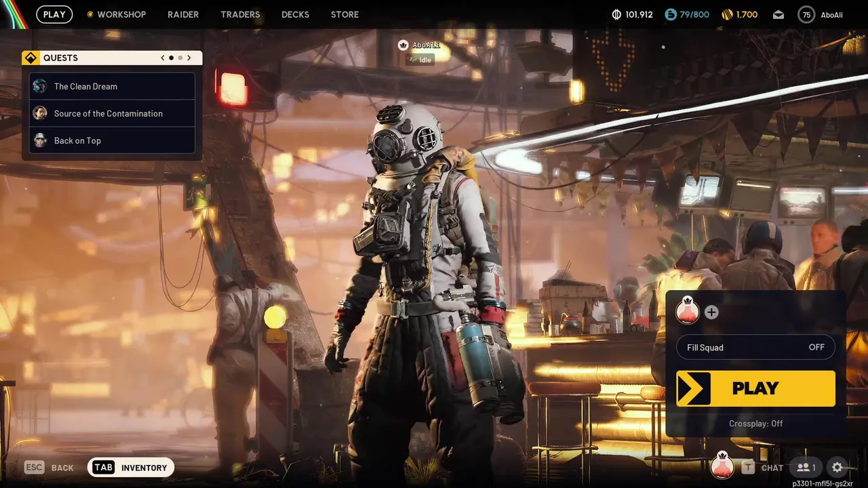The width and height of the screenshot is (868, 488).
Task: Click the level 75 badge
Action: point(806,14)
